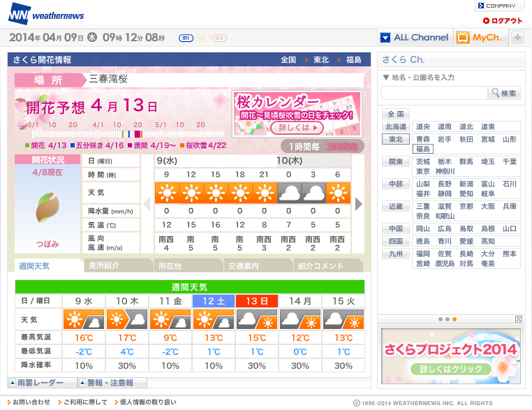This screenshot has width=532, height=410.
Task: Choose 京都 prefecture link
Action: [466, 206]
